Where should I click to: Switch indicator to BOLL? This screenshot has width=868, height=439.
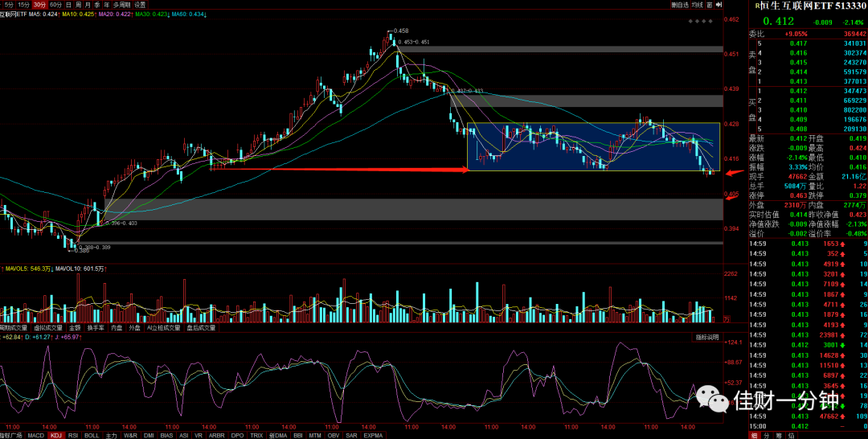[x=92, y=435]
